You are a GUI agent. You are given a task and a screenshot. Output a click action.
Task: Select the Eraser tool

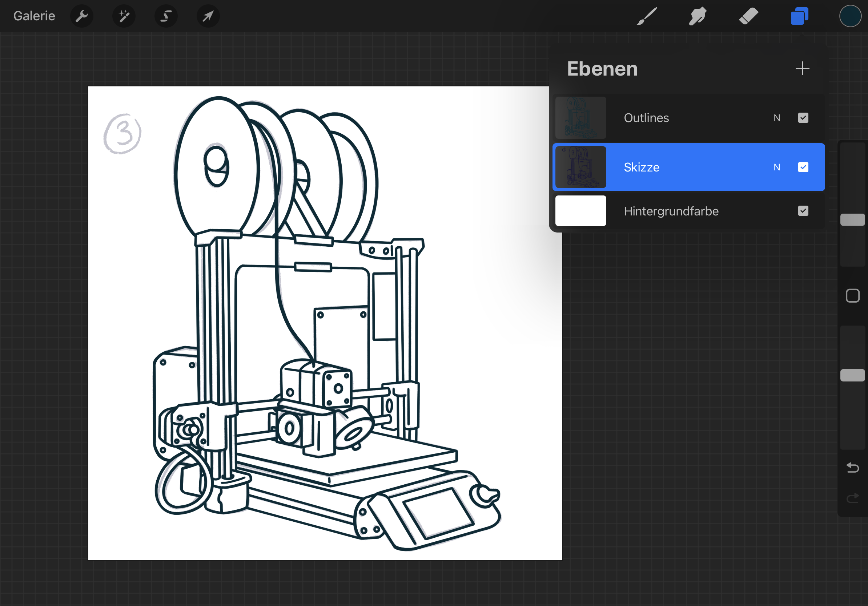point(748,16)
